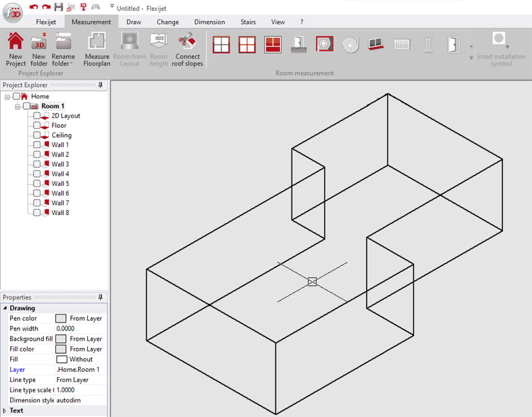The image size is (532, 417).
Task: Open the Dimension ribbon tab
Action: tap(210, 22)
